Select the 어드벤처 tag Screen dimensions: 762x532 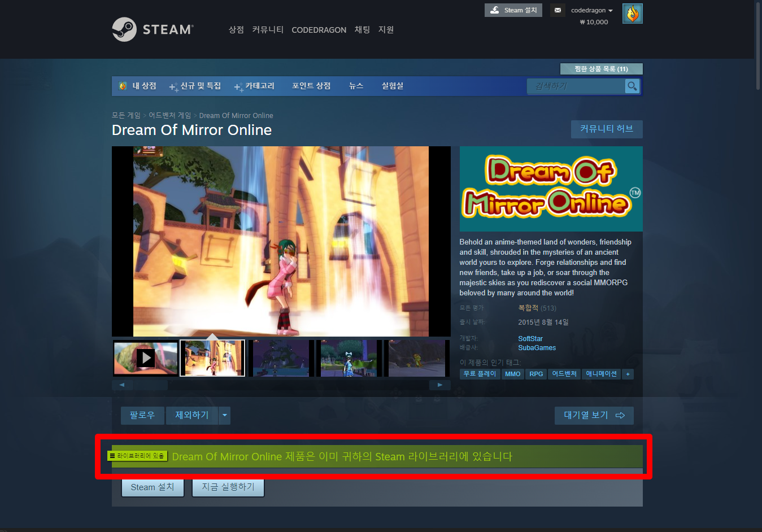tap(564, 374)
